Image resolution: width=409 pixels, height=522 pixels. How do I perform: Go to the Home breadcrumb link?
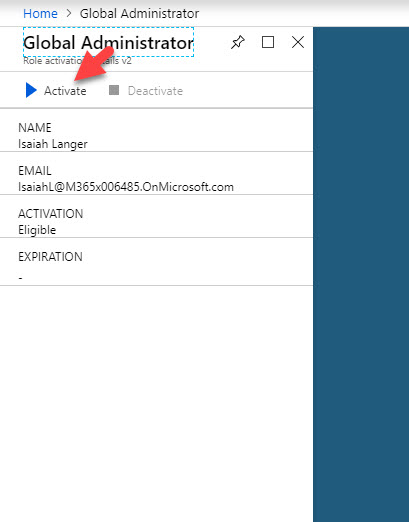[x=40, y=14]
